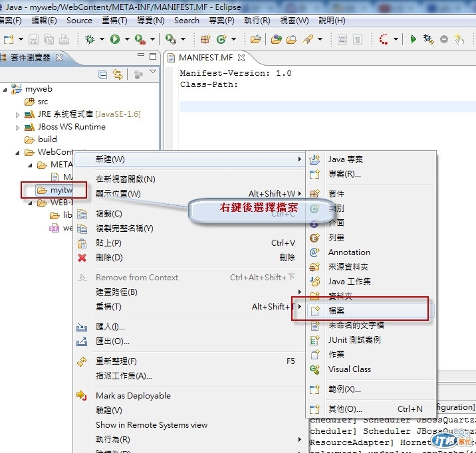Select 檔案 file in the New submenu
This screenshot has width=476, height=453.
tap(371, 310)
